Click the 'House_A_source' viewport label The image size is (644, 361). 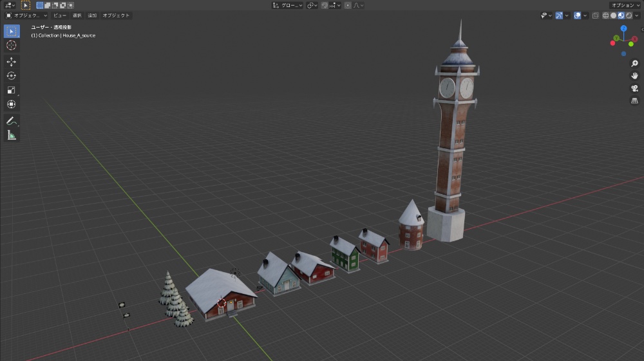tap(79, 35)
